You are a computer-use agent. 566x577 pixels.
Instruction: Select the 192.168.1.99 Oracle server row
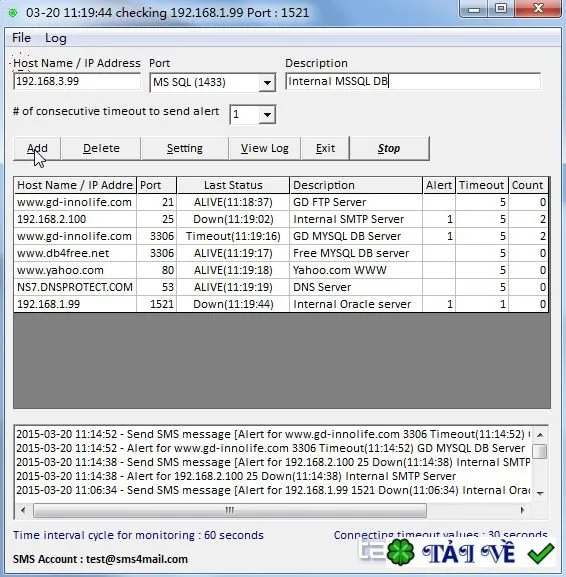[281, 304]
